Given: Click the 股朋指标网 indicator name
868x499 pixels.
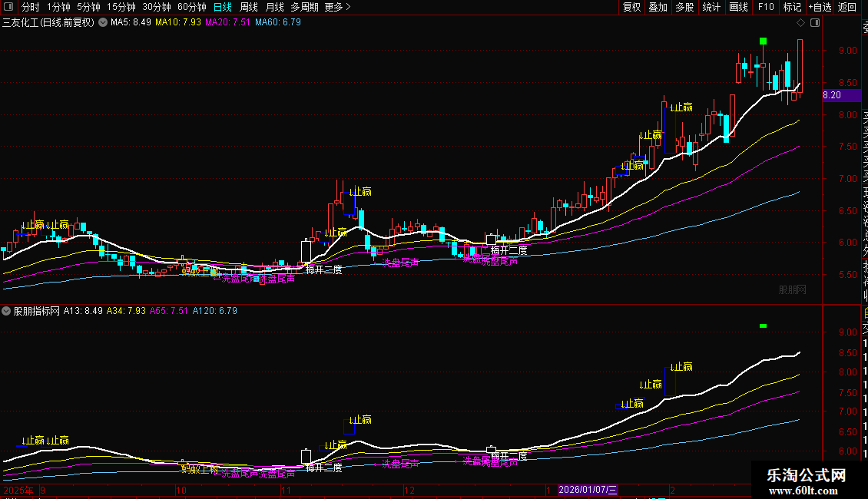Looking at the screenshot, I should (x=37, y=311).
